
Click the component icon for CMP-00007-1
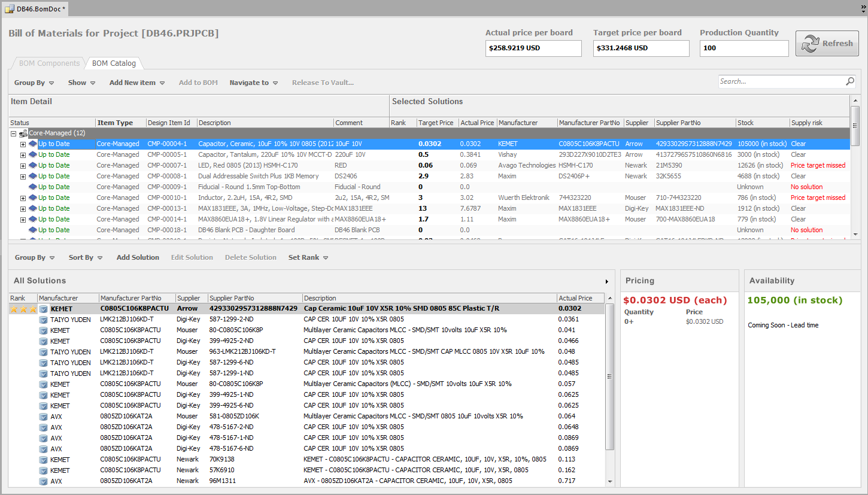click(x=33, y=165)
